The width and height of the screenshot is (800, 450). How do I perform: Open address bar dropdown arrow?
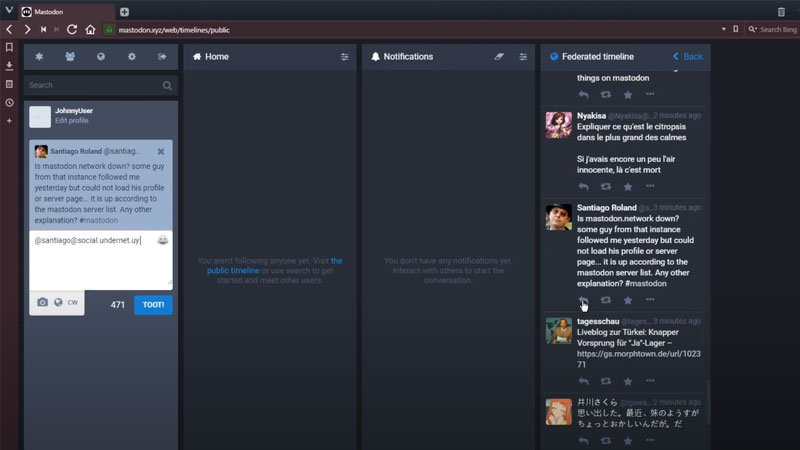pos(723,30)
